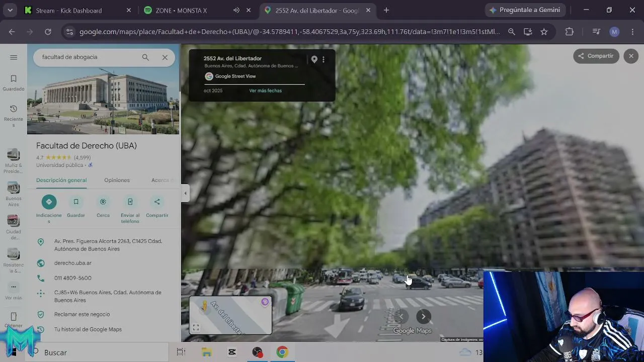The height and width of the screenshot is (362, 644).
Task: Click the search magnifier in Maps
Action: tap(145, 57)
